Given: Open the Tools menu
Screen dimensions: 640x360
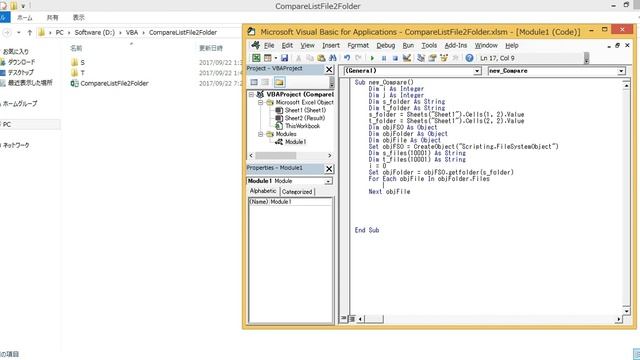Looking at the screenshot, I should [x=429, y=45].
